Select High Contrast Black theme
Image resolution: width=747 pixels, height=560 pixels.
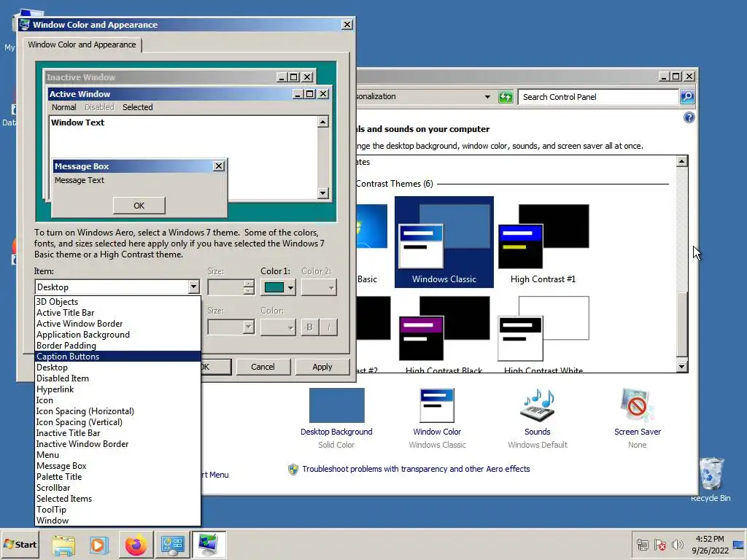coord(444,333)
